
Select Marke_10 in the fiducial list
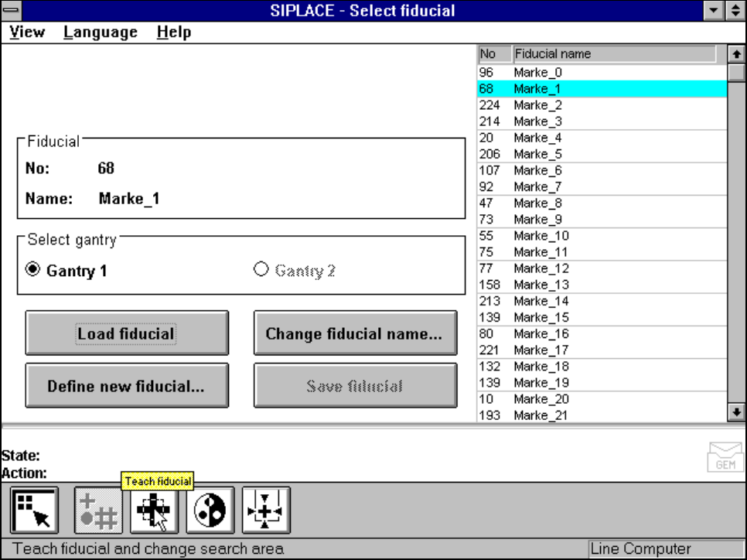(x=541, y=236)
